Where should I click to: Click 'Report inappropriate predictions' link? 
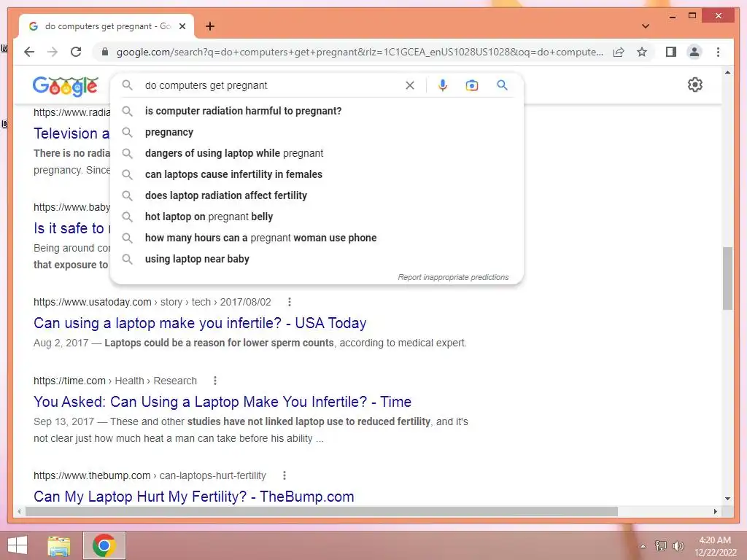click(x=453, y=277)
